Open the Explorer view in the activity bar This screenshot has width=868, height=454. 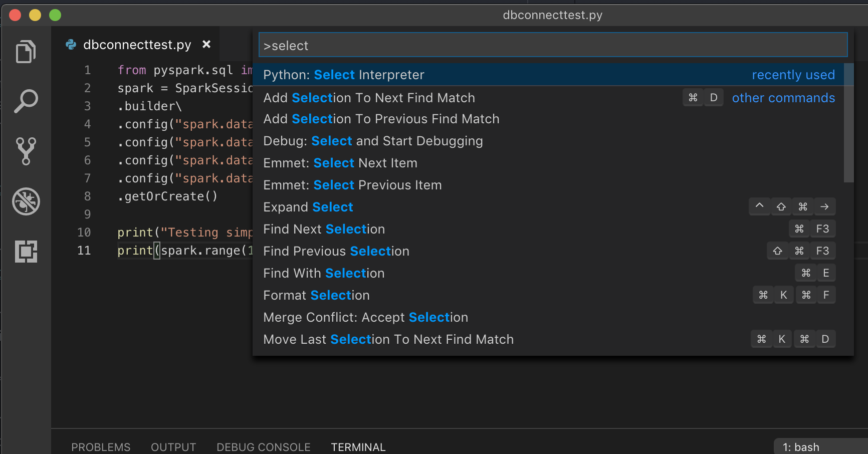click(x=26, y=51)
